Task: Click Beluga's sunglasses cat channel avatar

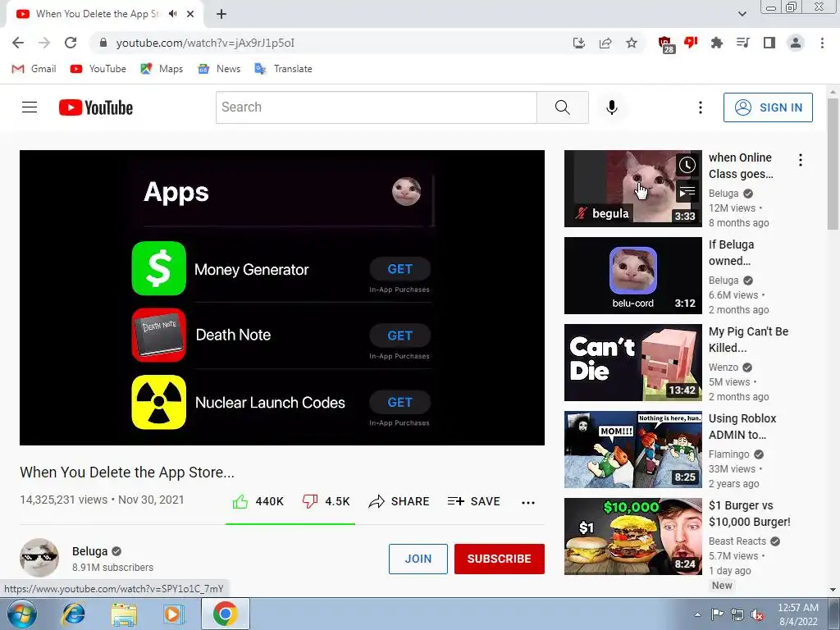Action: point(39,558)
